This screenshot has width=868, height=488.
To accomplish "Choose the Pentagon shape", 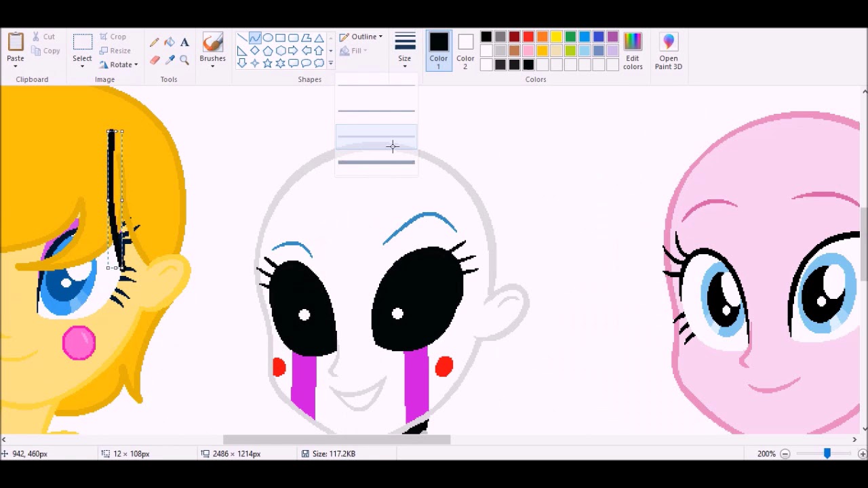I will (268, 51).
